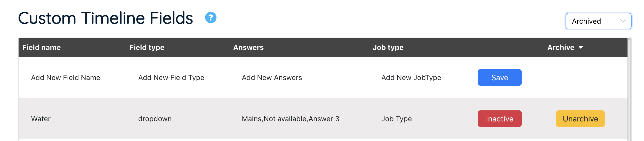The height and width of the screenshot is (141, 644).
Task: Click into the Add New Answers field
Action: 272,78
